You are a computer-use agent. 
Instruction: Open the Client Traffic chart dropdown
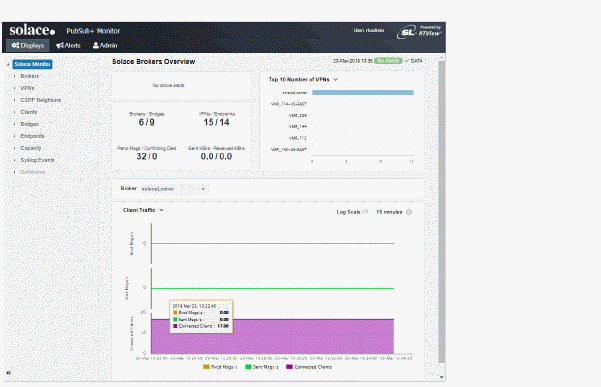[x=161, y=210]
